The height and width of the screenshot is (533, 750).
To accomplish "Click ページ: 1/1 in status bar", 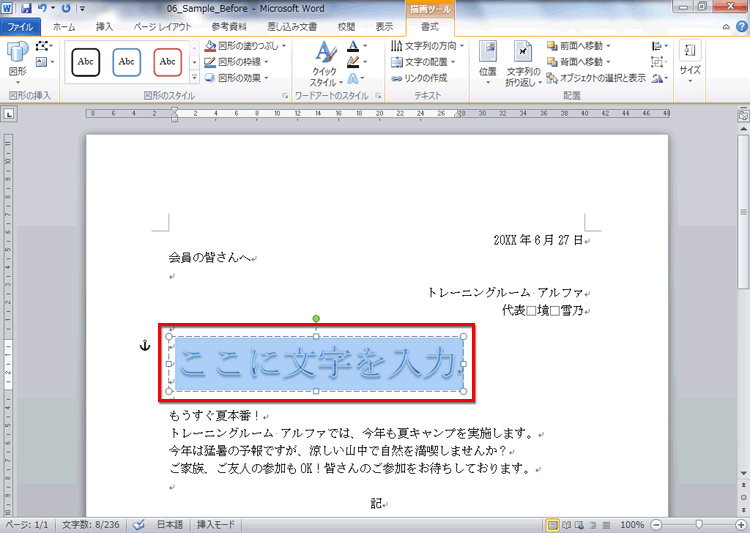I will pos(27,525).
